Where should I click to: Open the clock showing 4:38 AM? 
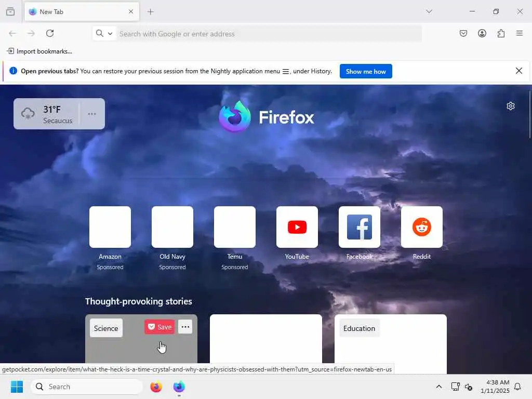pyautogui.click(x=495, y=387)
